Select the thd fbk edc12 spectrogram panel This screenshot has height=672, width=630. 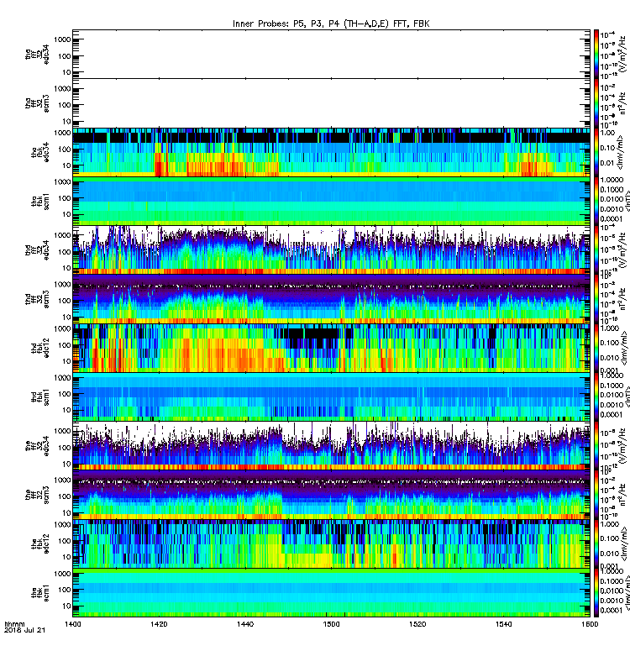point(331,348)
